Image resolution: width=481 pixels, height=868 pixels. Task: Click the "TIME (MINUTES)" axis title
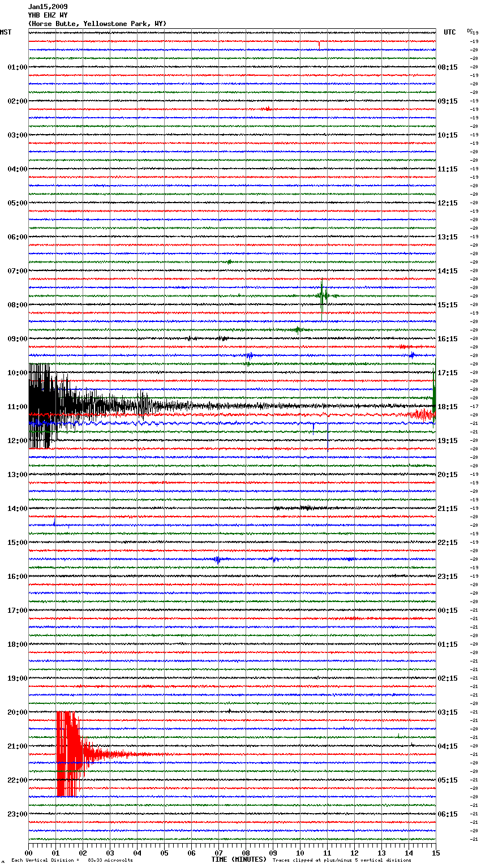click(x=239, y=860)
